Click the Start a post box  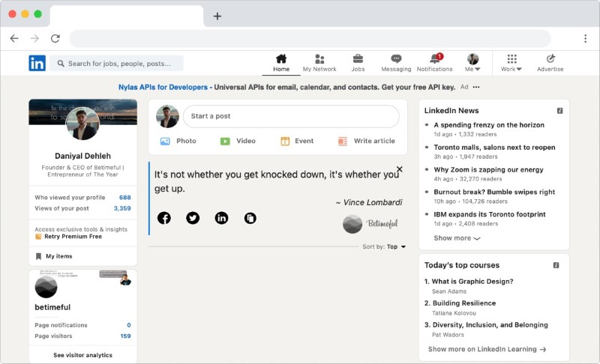point(291,116)
